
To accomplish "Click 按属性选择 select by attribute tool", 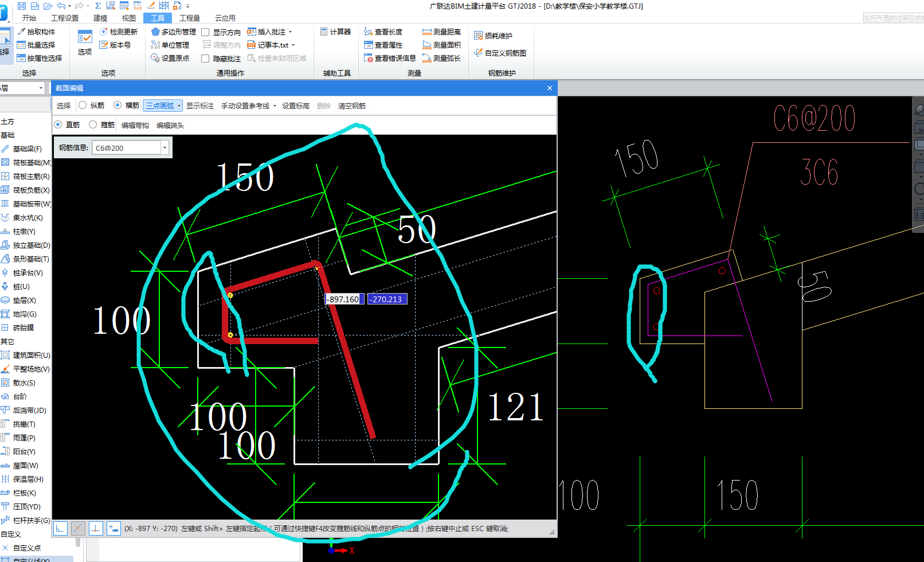I will [40, 58].
